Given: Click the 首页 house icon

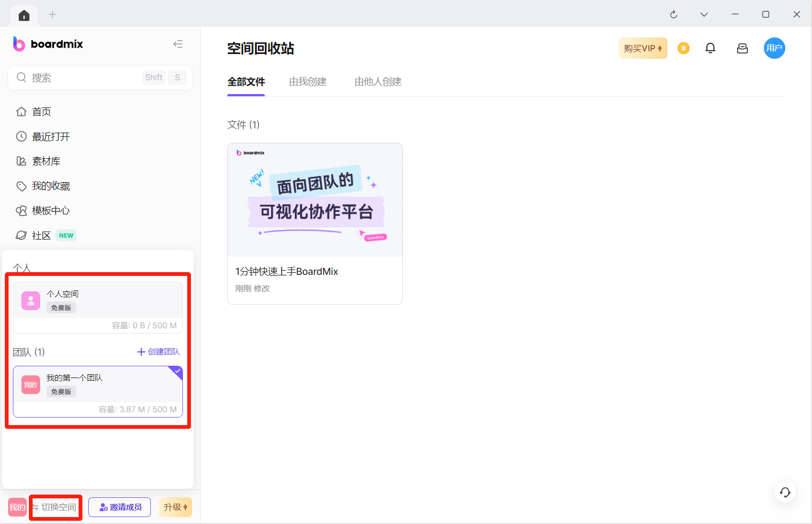Looking at the screenshot, I should [x=21, y=112].
